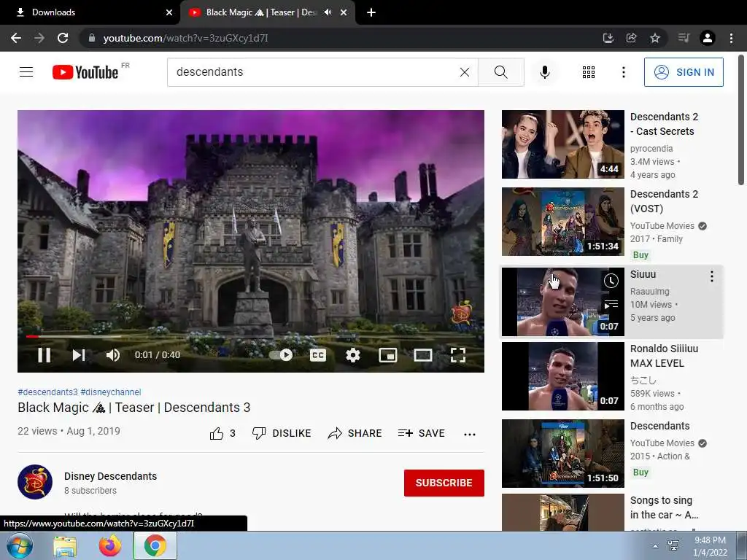Go back in browser history
The width and height of the screenshot is (747, 560).
(x=16, y=38)
